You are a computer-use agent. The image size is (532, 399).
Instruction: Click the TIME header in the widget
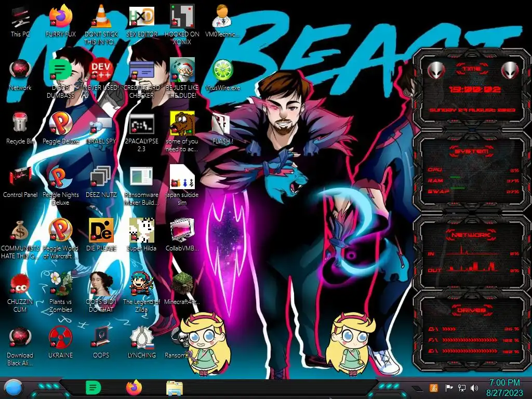(472, 69)
